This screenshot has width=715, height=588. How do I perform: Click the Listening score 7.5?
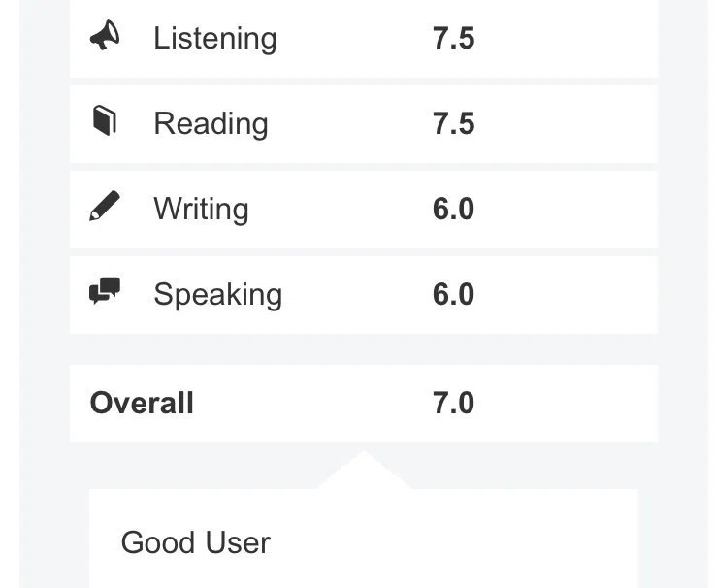point(453,38)
